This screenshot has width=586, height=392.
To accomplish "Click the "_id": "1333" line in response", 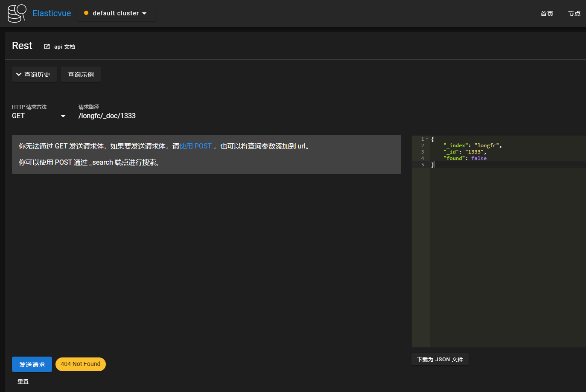I will 465,152.
